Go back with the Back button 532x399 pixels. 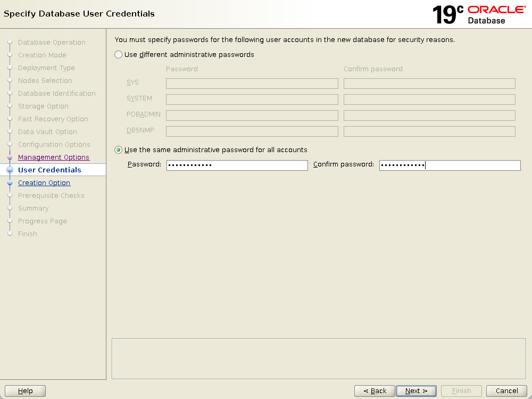coord(375,391)
